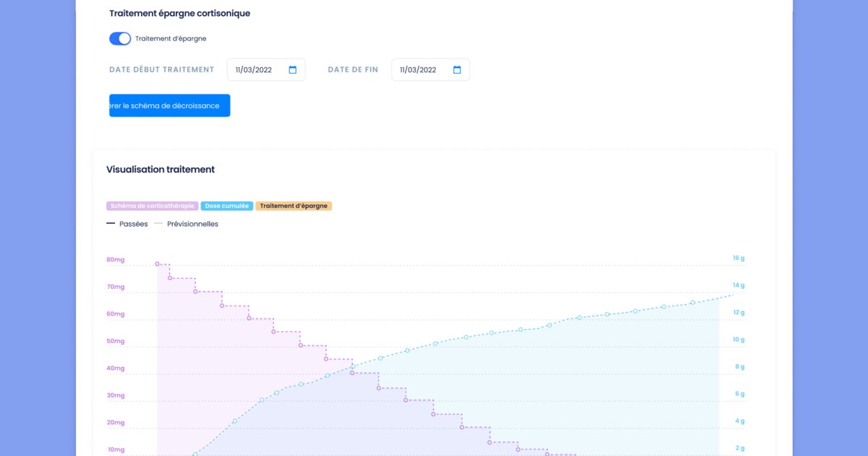Select the first 80mg corticothérapie data point
This screenshot has height=456, width=868.
pos(157,264)
